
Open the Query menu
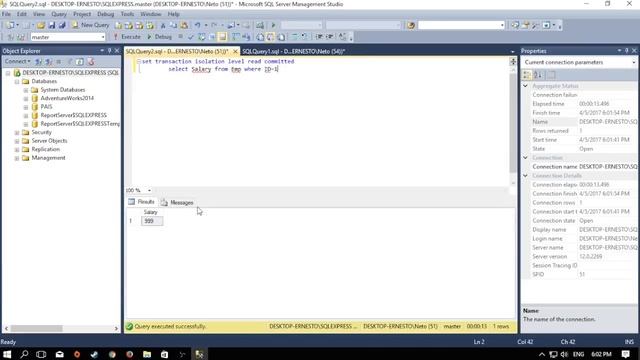59,14
